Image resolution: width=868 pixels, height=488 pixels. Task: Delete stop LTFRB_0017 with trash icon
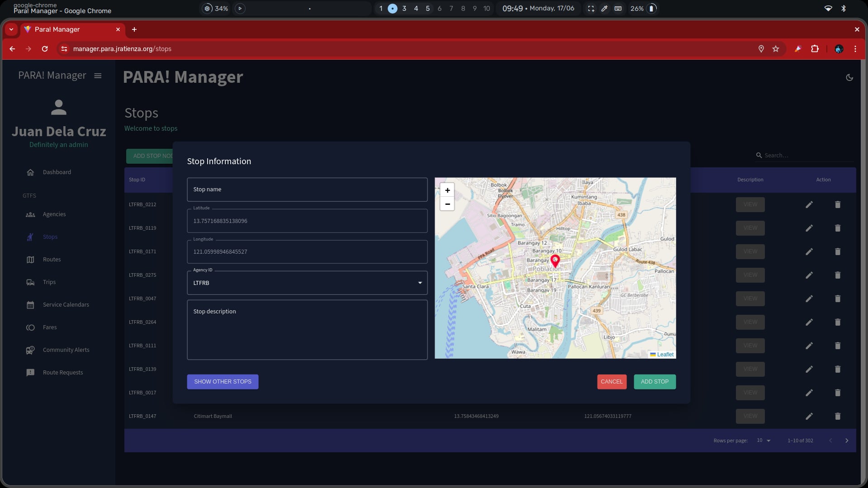[837, 393]
